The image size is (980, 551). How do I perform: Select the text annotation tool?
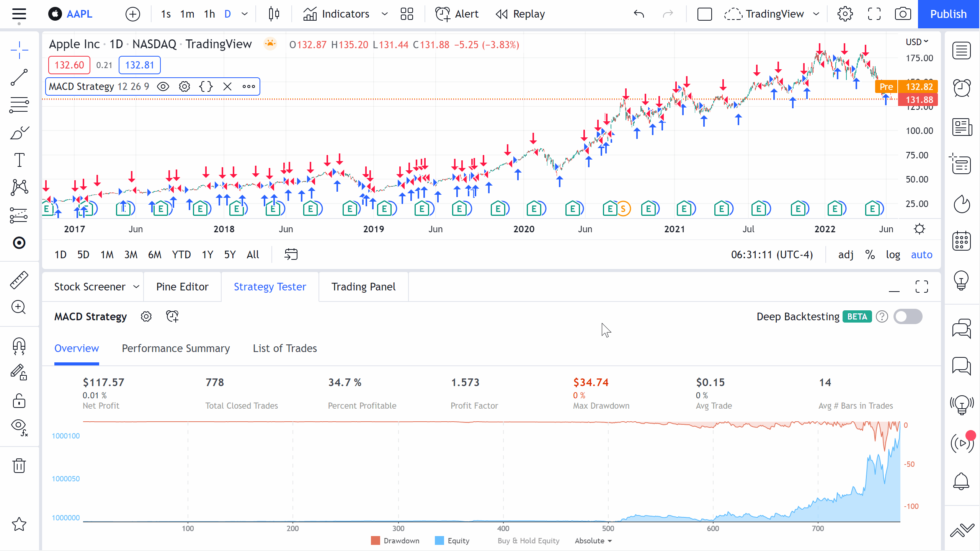pyautogui.click(x=19, y=160)
